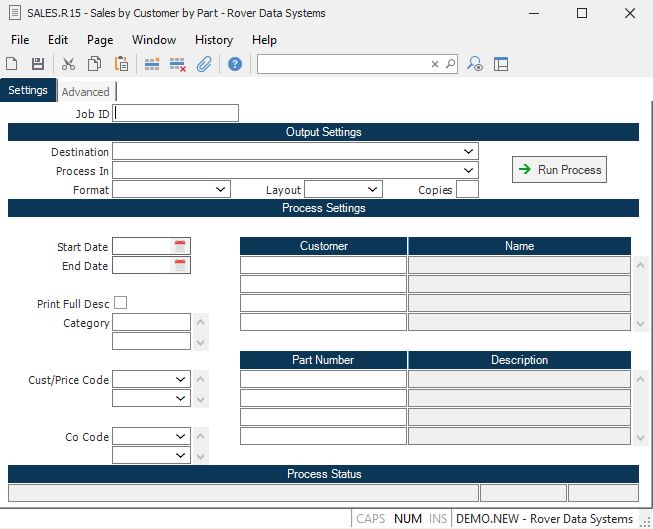
Task: Click the Cut scissors icon
Action: tap(68, 64)
